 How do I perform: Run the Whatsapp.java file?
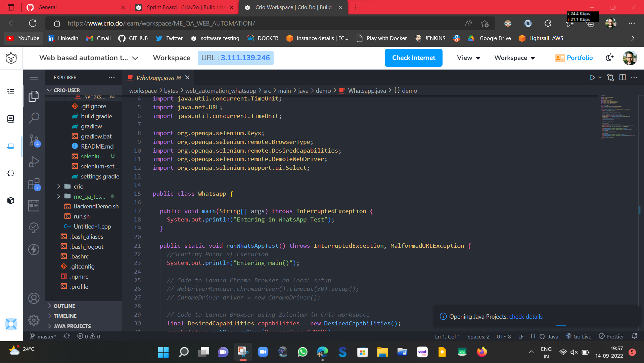point(592,77)
